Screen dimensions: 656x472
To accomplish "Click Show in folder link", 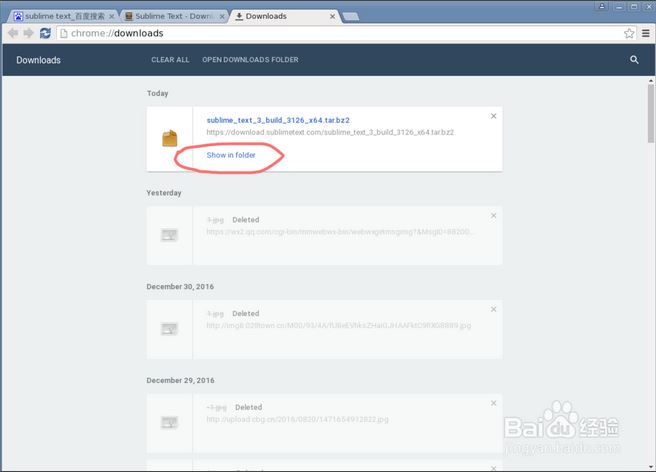I will click(231, 155).
